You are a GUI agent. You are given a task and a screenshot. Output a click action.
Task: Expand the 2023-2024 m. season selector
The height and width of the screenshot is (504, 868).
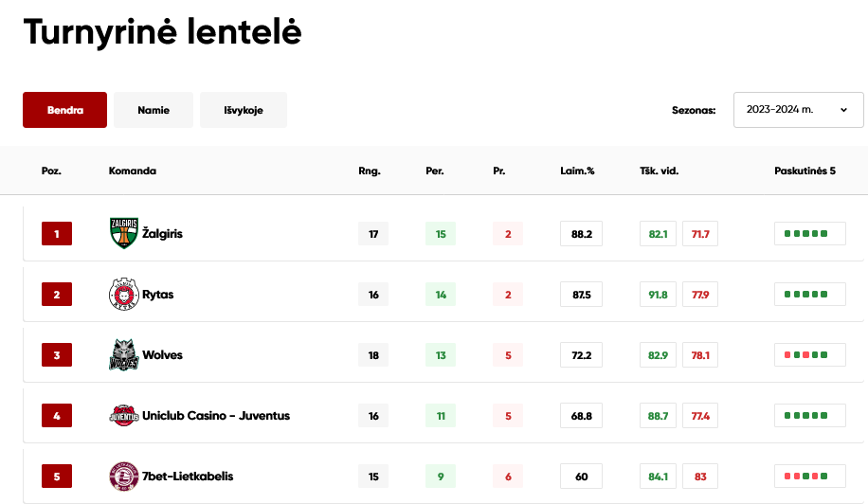coord(798,110)
